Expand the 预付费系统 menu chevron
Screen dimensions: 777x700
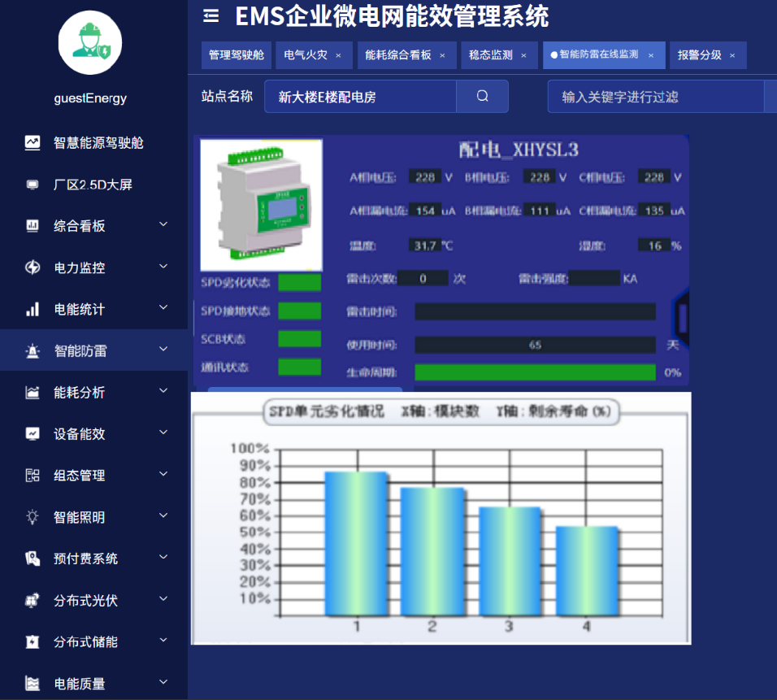pyautogui.click(x=163, y=557)
